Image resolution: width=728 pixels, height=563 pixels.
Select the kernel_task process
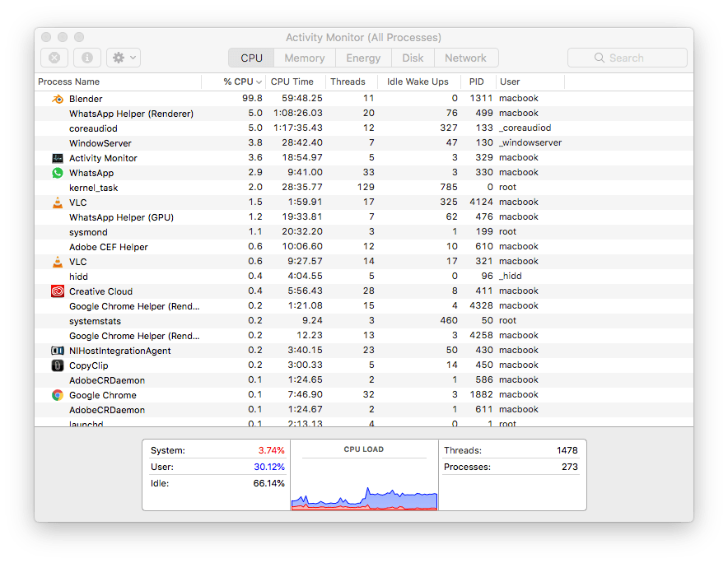(364, 188)
